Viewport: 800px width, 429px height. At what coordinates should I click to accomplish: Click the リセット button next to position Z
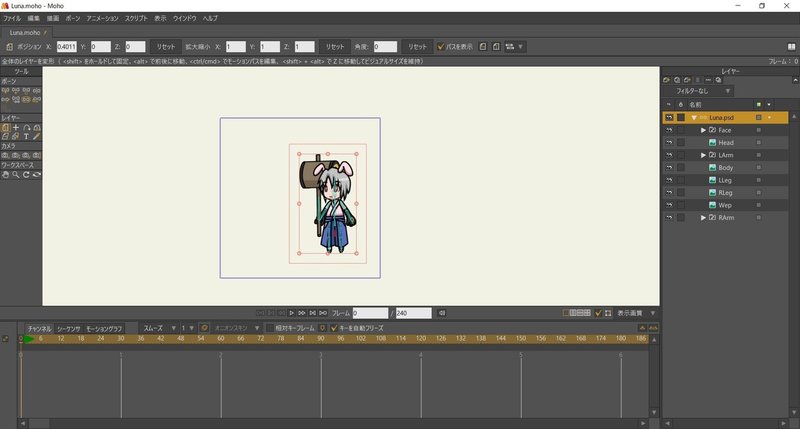(165, 46)
